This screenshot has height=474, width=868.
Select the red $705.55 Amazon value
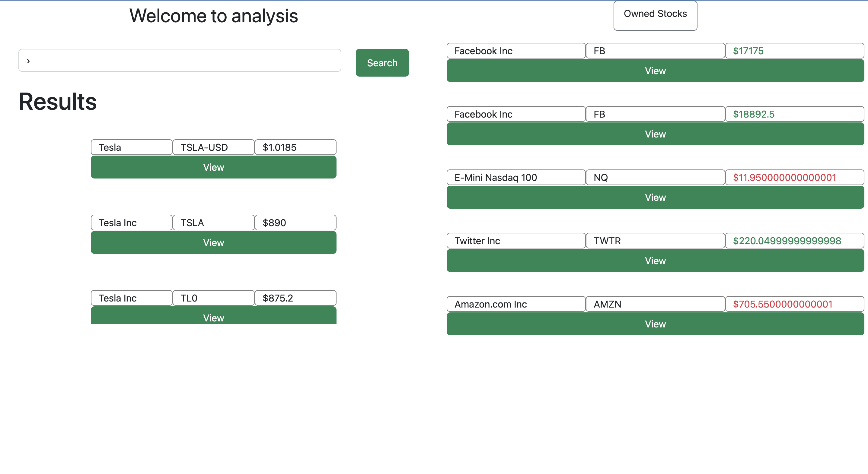click(x=794, y=304)
